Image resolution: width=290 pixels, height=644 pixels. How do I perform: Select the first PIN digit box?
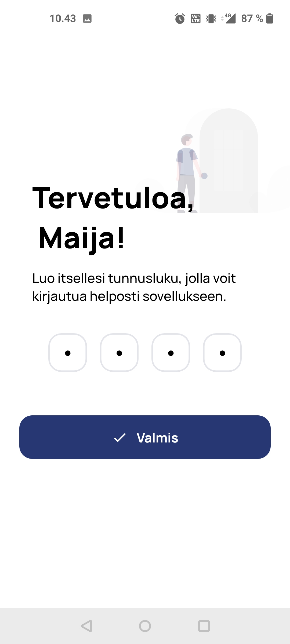(x=68, y=353)
